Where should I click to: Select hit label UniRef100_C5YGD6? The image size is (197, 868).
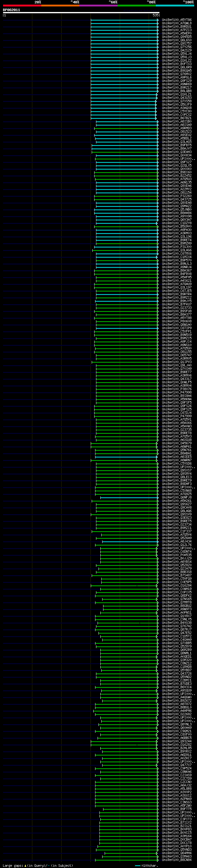177,464
